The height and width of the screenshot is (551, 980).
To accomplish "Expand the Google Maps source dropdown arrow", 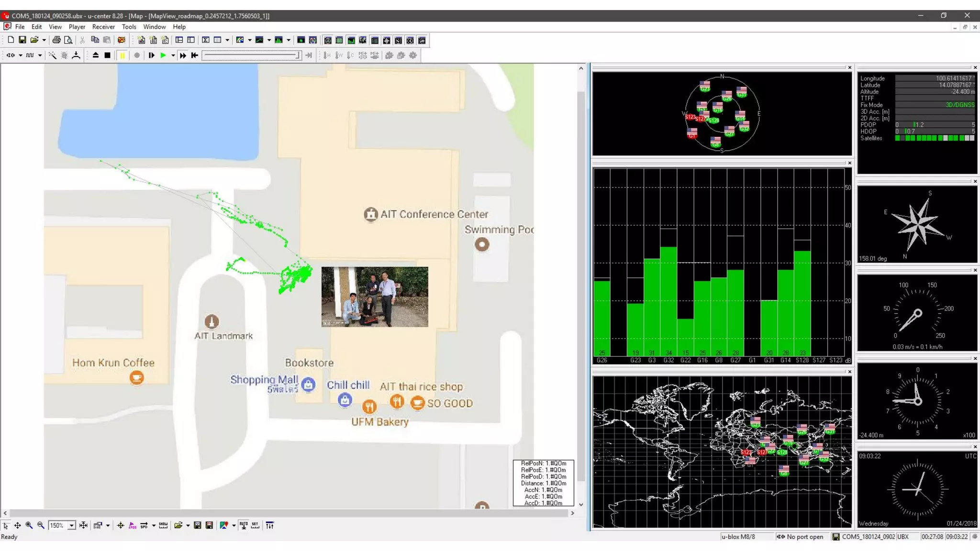I will coord(234,526).
